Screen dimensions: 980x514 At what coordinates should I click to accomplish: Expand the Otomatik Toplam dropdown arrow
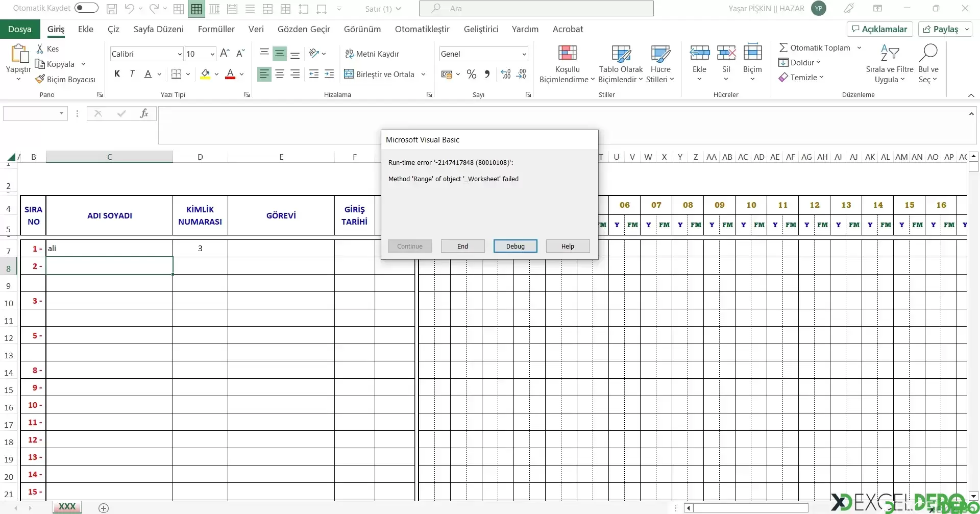pos(859,48)
